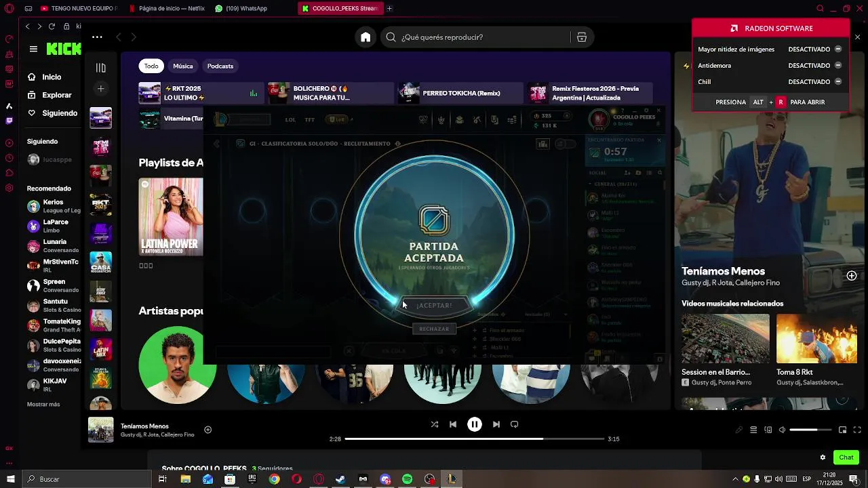Collapse Your Library in Spotify's sidebar
Image resolution: width=868 pixels, height=488 pixels.
(x=101, y=67)
